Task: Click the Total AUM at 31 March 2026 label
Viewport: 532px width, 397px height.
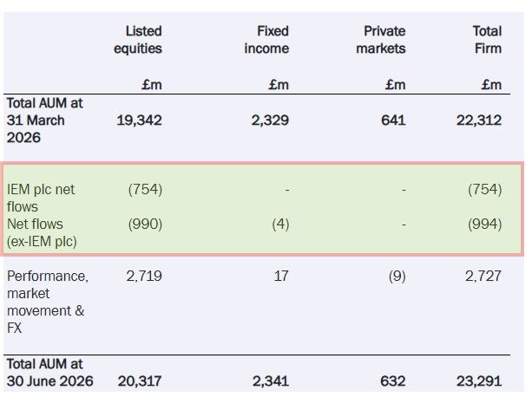Action: coord(45,120)
